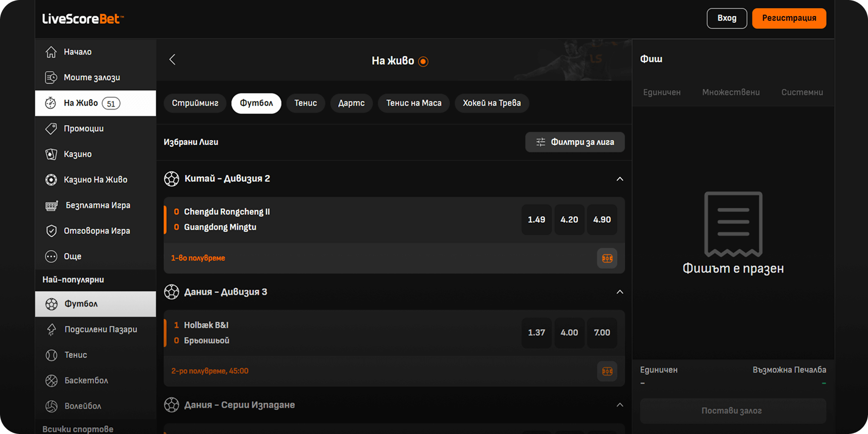
Task: Collapse Дания – Серии Изпадане league
Action: pyautogui.click(x=620, y=405)
